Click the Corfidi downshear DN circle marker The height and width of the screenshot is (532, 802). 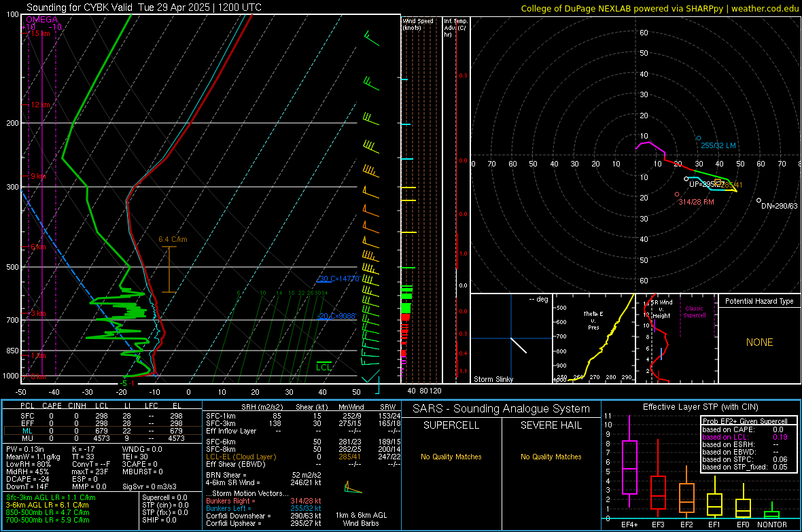pos(759,200)
